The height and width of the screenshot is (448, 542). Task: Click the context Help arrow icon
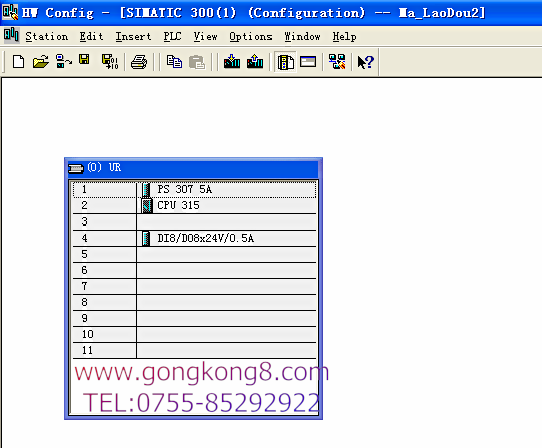coord(366,62)
